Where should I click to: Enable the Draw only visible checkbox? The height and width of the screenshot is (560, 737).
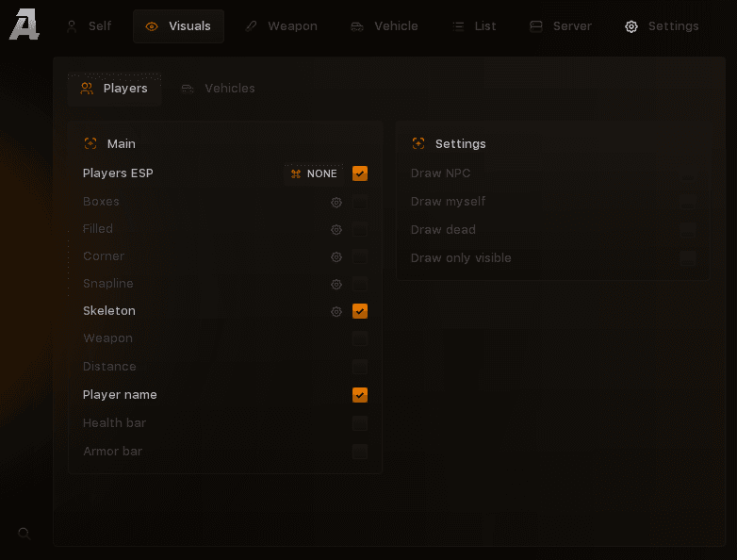coord(688,258)
